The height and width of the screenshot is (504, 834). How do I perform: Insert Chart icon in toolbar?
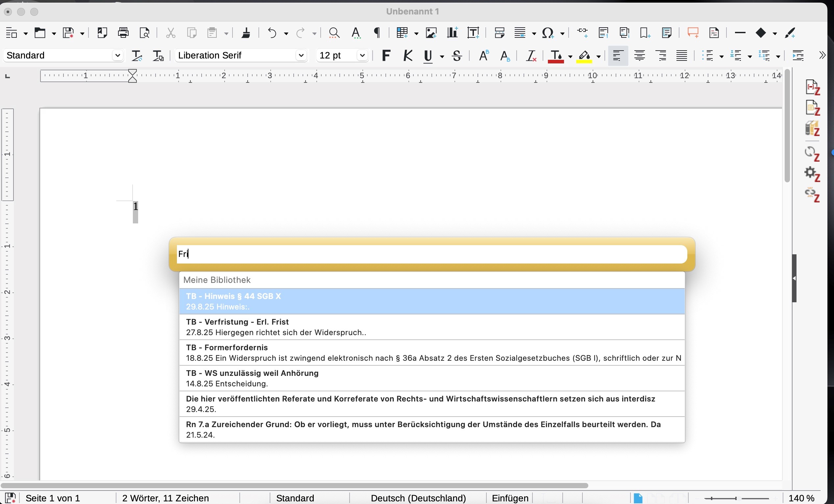pyautogui.click(x=452, y=33)
